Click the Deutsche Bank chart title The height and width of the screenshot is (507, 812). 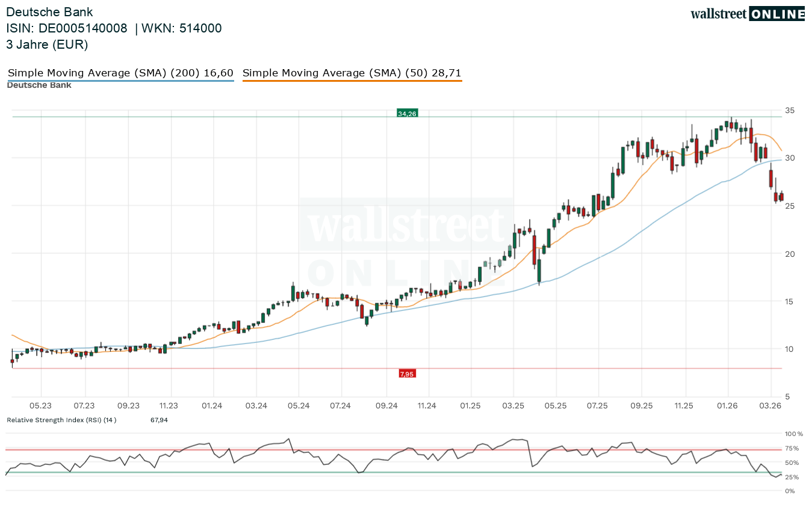[x=49, y=12]
